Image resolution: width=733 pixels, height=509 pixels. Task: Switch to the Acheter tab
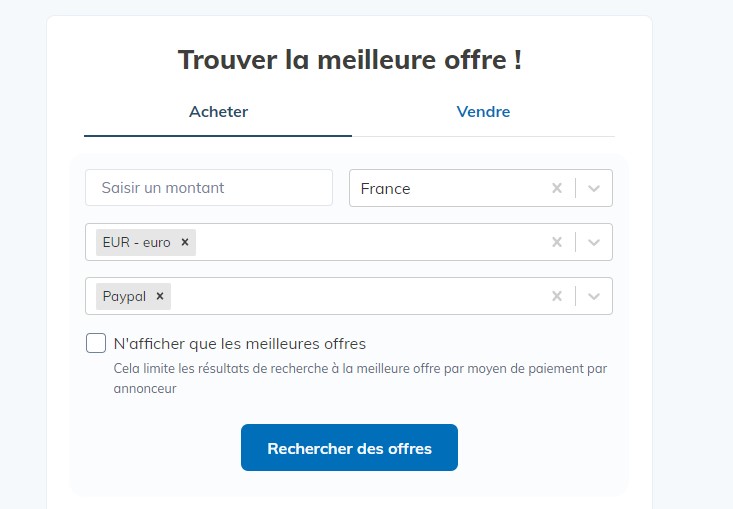[x=218, y=112]
